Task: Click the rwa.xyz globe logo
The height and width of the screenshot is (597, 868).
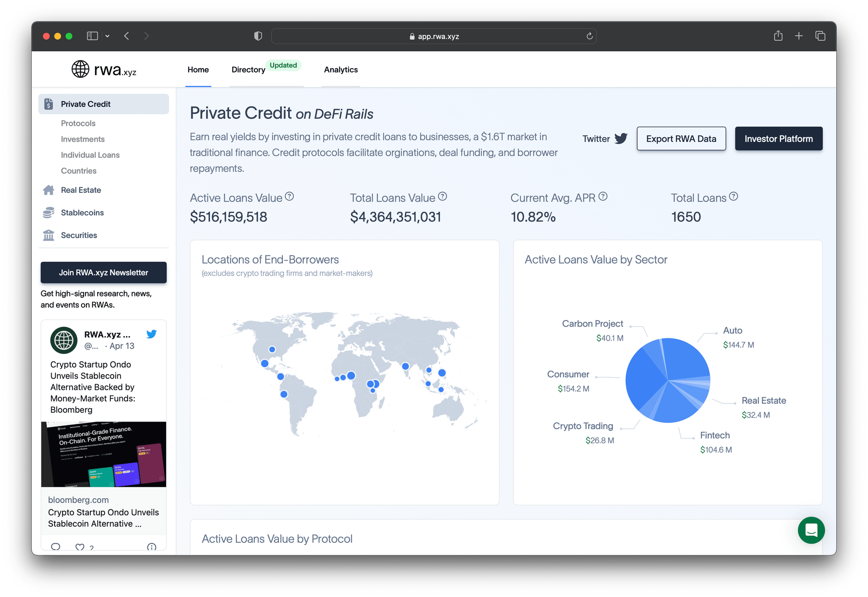Action: pos(79,69)
